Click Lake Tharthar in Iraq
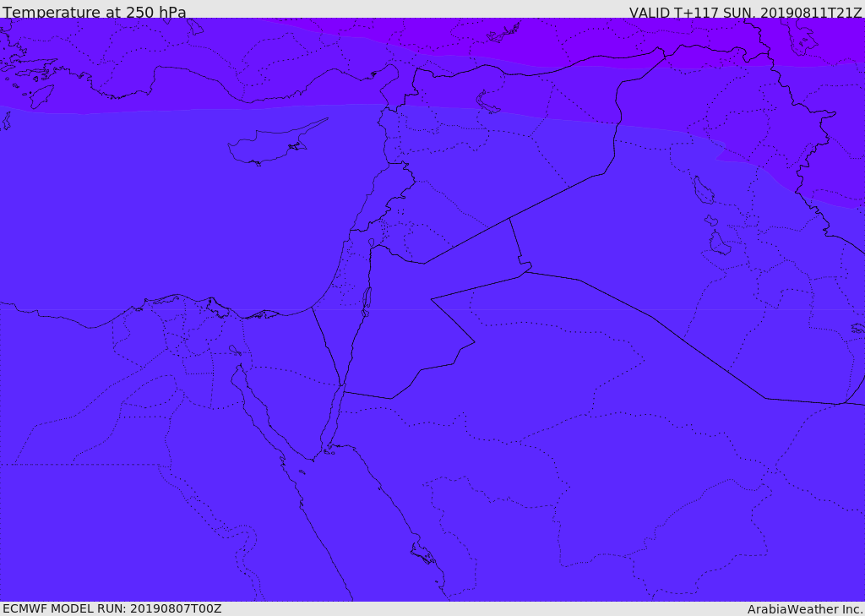The height and width of the screenshot is (616, 865). [703, 190]
